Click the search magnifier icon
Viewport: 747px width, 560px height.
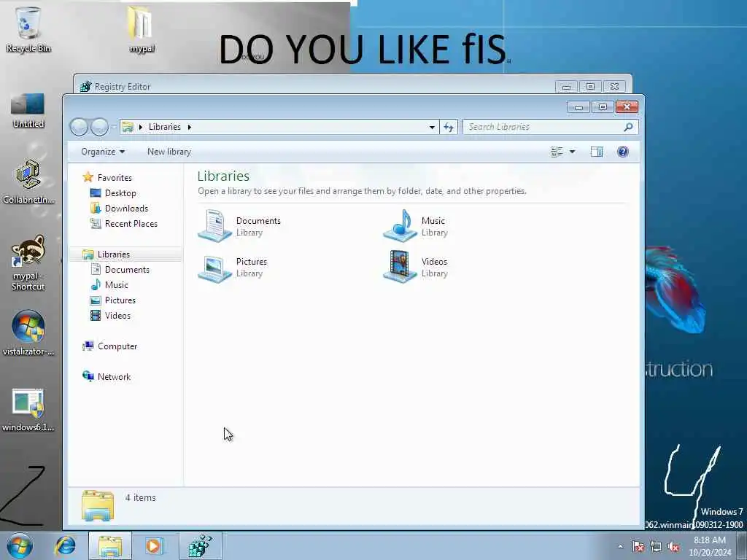(x=628, y=127)
